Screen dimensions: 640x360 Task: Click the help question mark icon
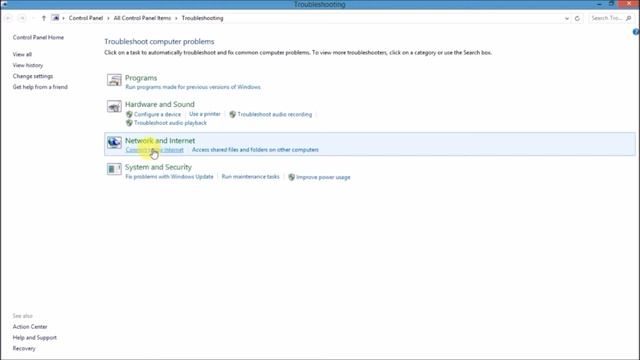coord(636,32)
